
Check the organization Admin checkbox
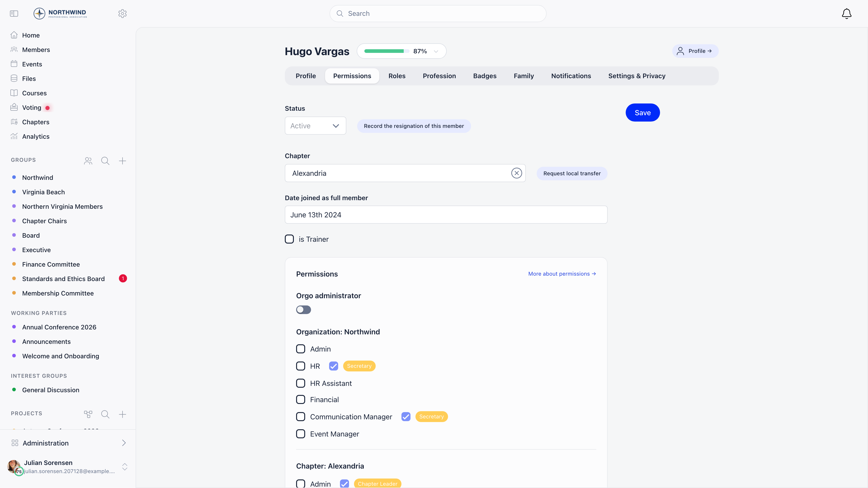tap(301, 349)
